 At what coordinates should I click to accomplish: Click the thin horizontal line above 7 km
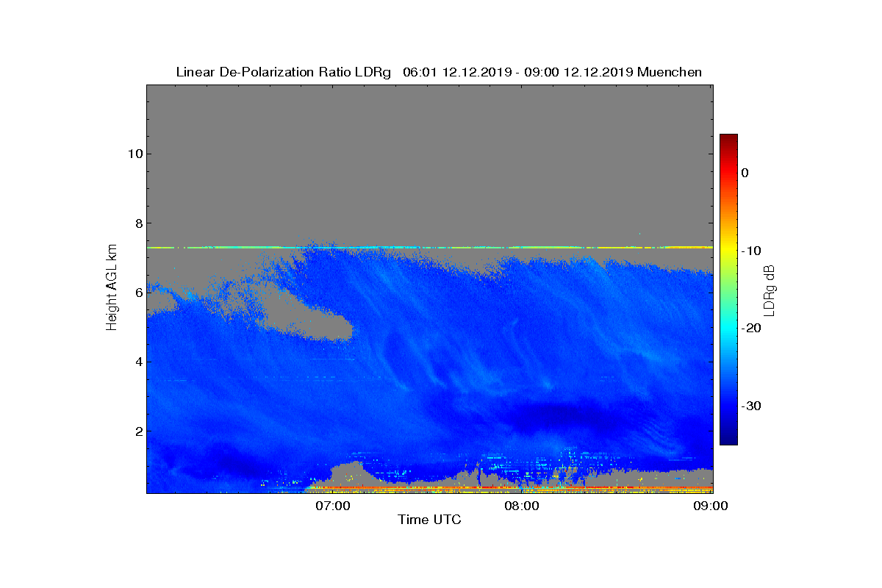pyautogui.click(x=429, y=248)
